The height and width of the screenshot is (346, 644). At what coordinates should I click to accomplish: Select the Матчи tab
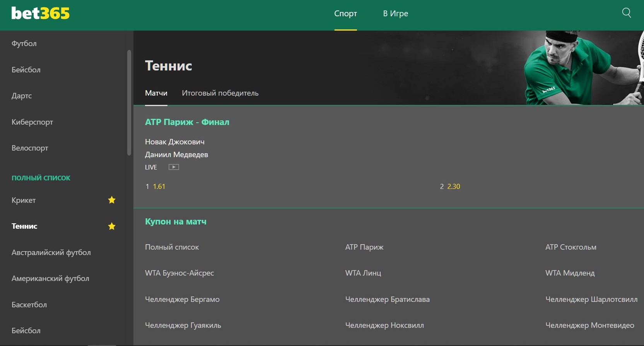[x=156, y=93]
